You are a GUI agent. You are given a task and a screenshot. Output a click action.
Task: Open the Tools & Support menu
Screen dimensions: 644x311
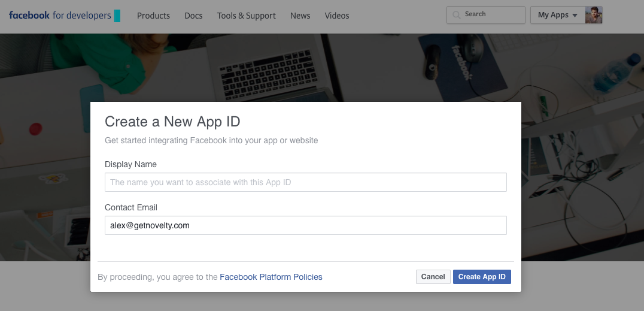click(247, 16)
